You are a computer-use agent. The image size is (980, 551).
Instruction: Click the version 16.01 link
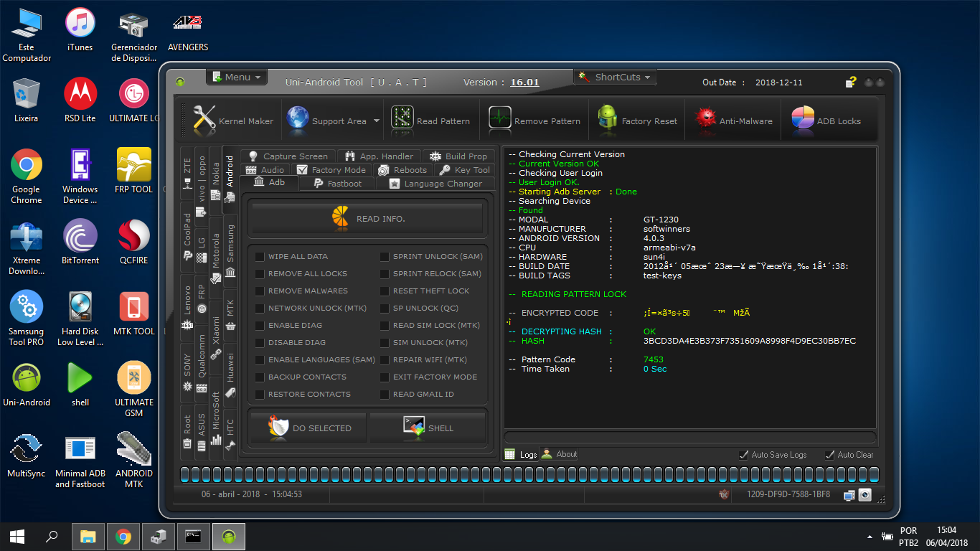point(524,82)
